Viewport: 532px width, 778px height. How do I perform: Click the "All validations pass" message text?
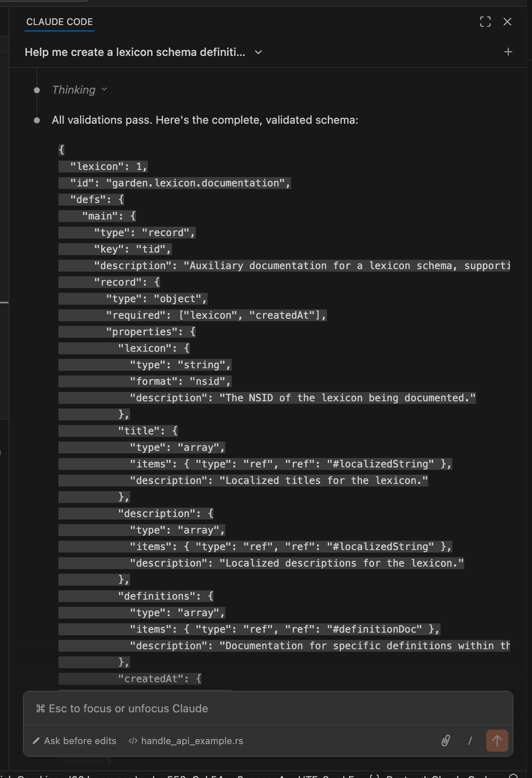(x=205, y=120)
